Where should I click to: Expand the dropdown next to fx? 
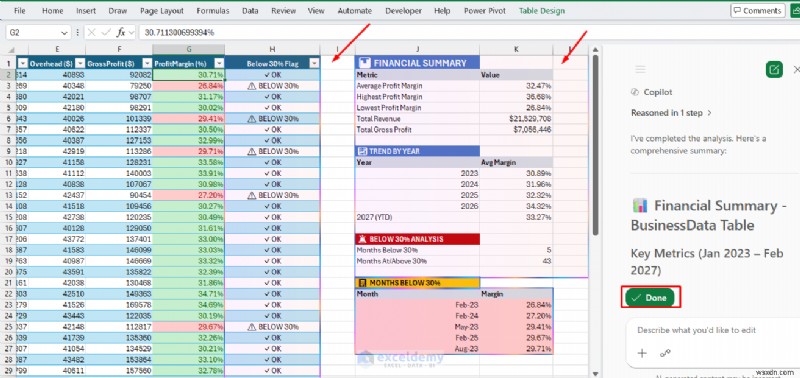[132, 33]
